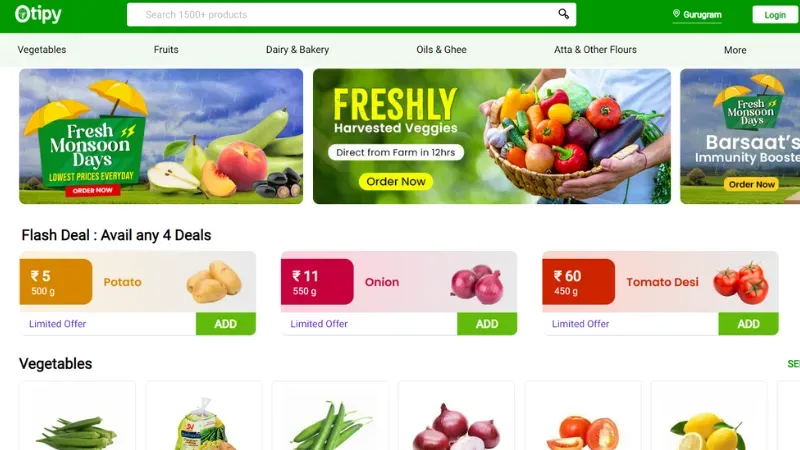The height and width of the screenshot is (450, 800).
Task: Click the Login button
Action: pos(774,15)
